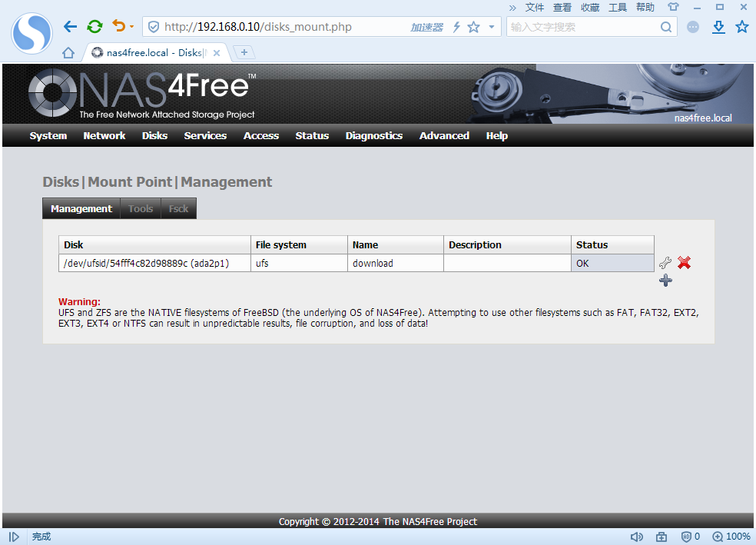Open the browser home page icon
Viewport: 756px width, 545px height.
[x=68, y=52]
